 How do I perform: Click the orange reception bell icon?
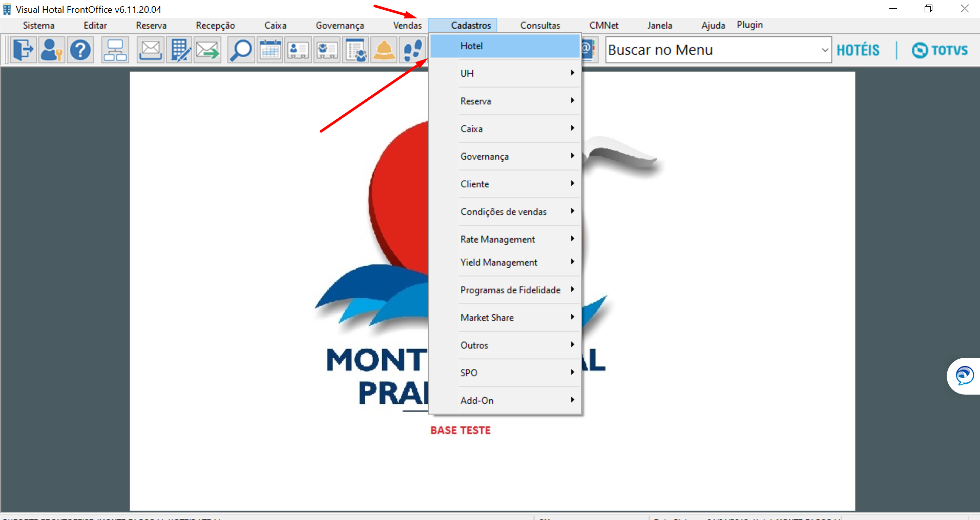pyautogui.click(x=384, y=50)
